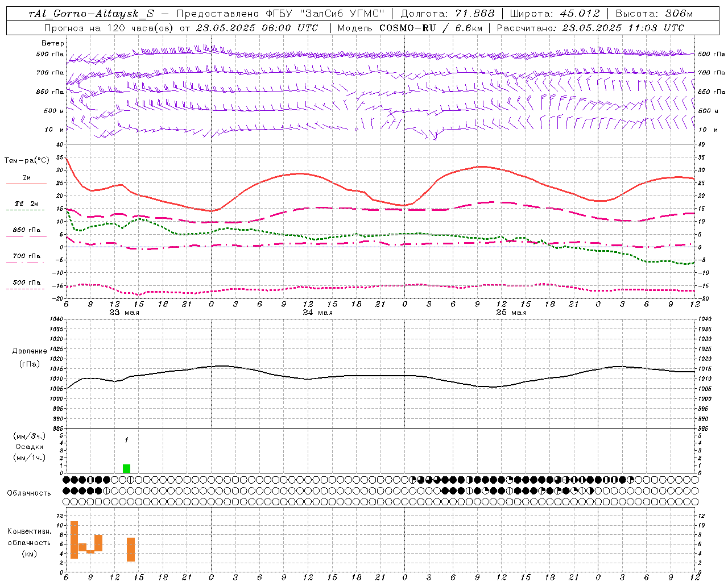Click the tallest orange convective cloud bar
Screen dimensions: 728x582
click(74, 540)
